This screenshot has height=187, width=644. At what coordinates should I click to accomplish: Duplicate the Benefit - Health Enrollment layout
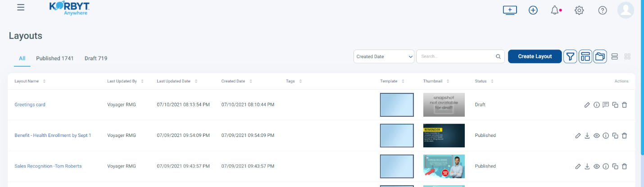(615, 135)
